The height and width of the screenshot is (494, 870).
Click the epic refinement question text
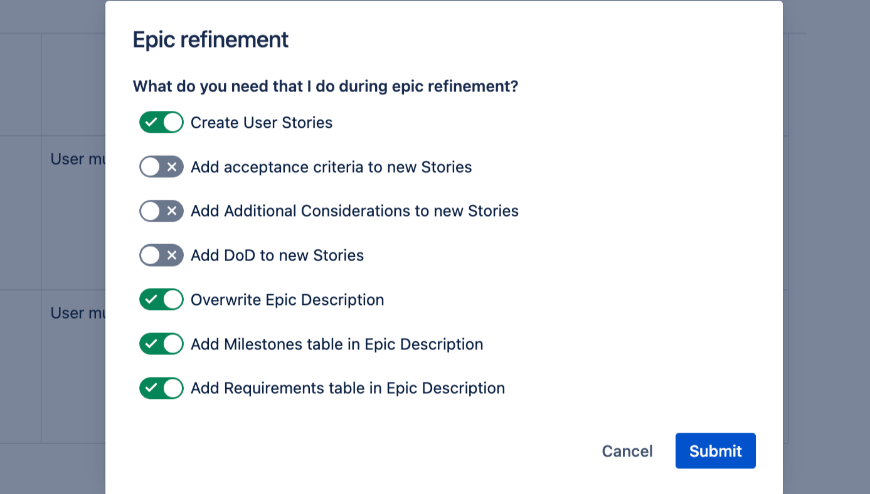coord(325,86)
